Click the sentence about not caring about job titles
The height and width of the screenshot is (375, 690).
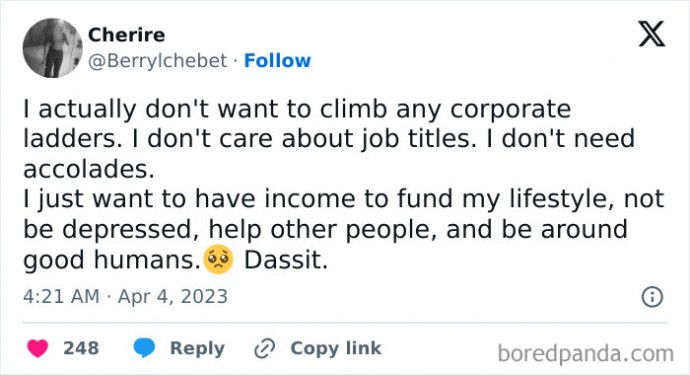[305, 139]
